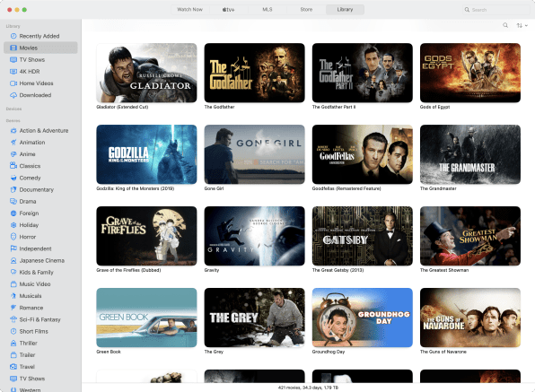Click the Grave of the Fireflies poster
535x392 pixels.
pos(146,236)
